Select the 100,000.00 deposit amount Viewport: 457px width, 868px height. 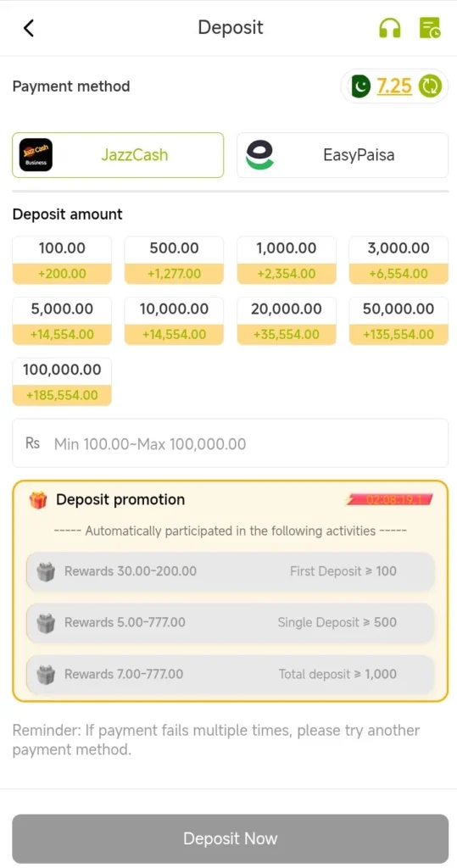point(62,382)
